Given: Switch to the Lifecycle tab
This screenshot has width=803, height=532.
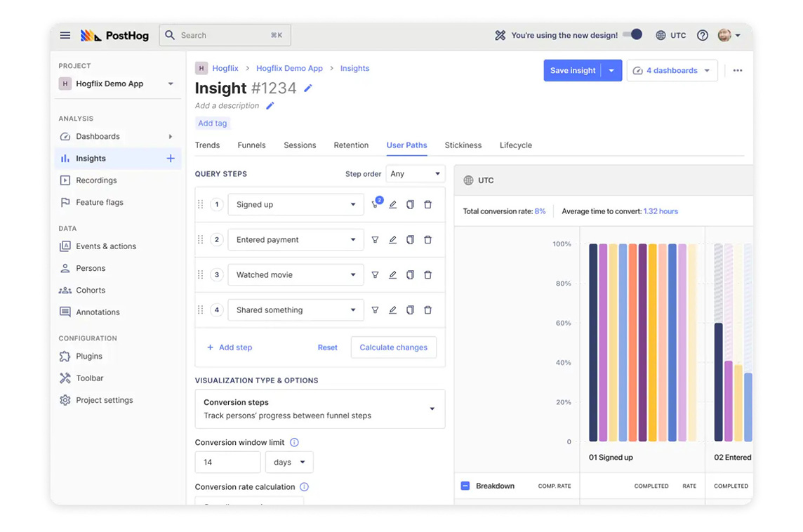Looking at the screenshot, I should 516,145.
